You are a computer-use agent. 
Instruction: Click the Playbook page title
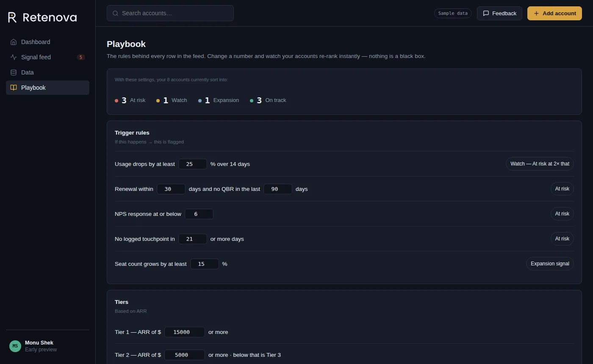[x=126, y=44]
